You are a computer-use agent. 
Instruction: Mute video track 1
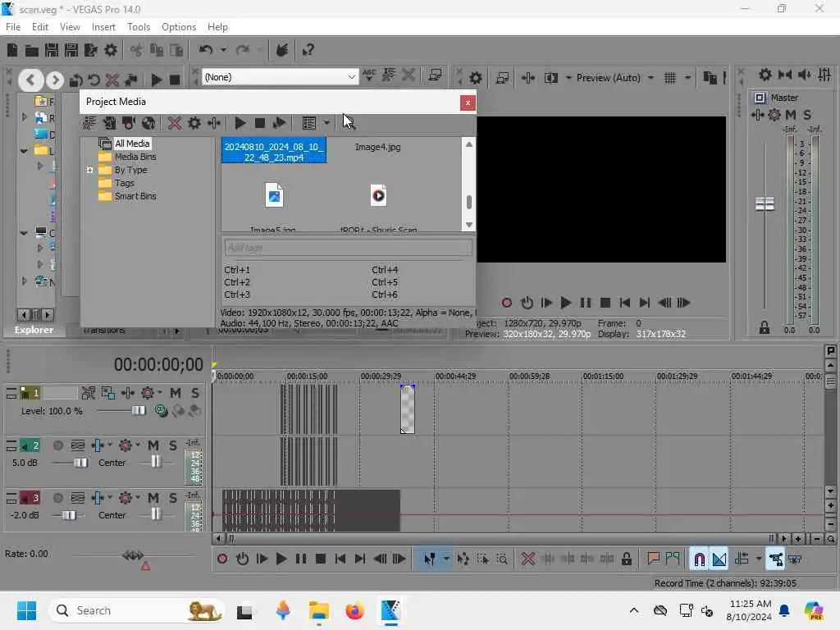[176, 393]
